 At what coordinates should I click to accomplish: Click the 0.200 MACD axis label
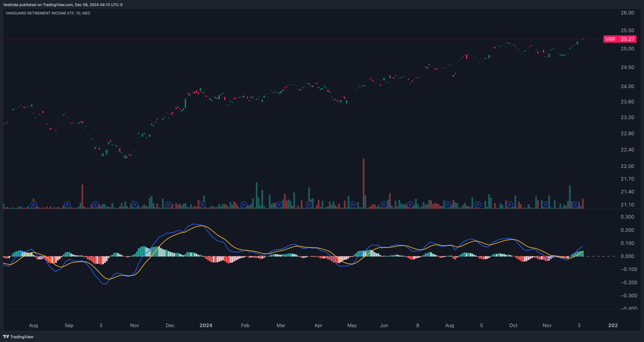pyautogui.click(x=628, y=230)
